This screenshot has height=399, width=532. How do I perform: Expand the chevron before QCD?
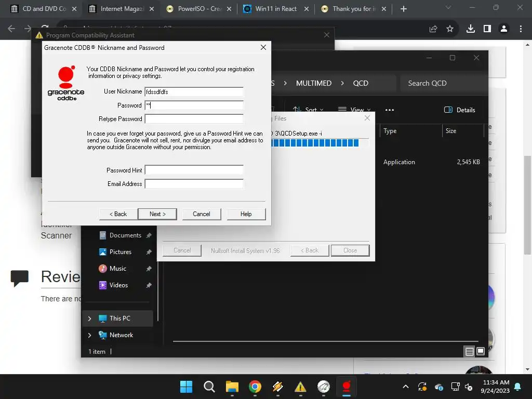[x=342, y=83]
